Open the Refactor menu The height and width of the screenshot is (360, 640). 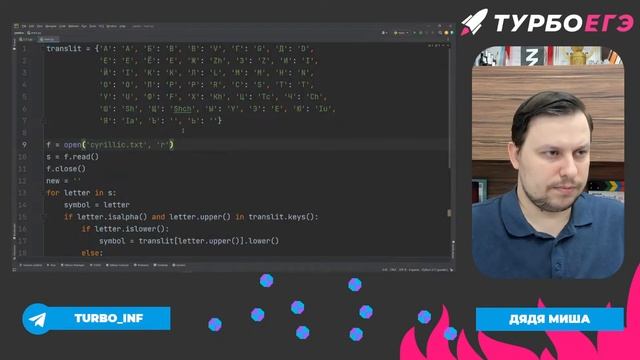pos(73,27)
